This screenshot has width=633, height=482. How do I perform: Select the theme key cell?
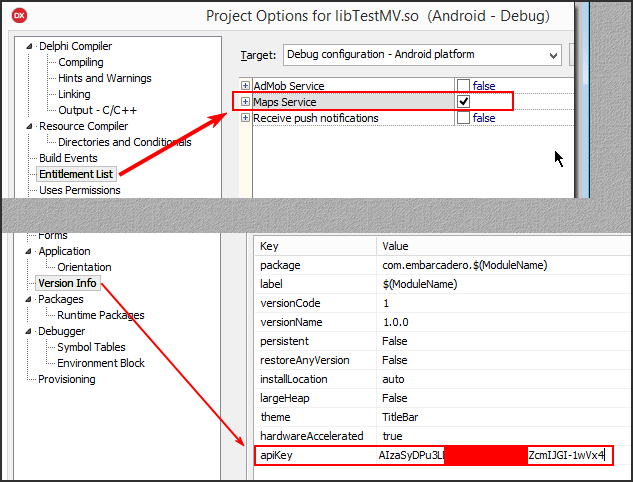[315, 417]
